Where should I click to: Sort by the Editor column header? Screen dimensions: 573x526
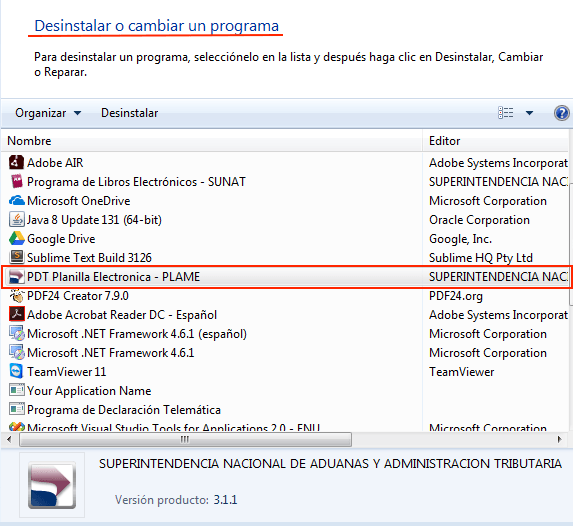pos(497,141)
